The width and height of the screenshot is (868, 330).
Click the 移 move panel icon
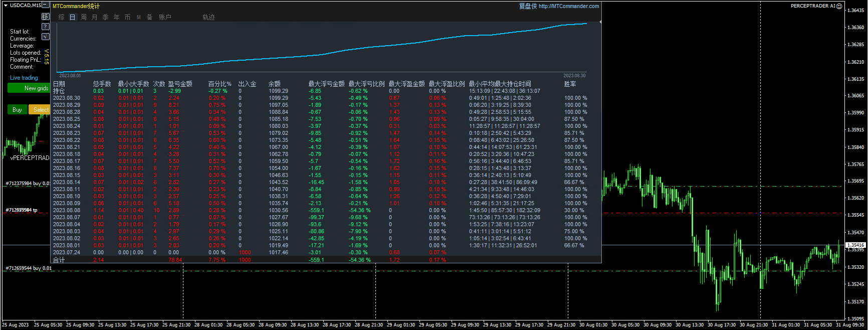point(46,17)
